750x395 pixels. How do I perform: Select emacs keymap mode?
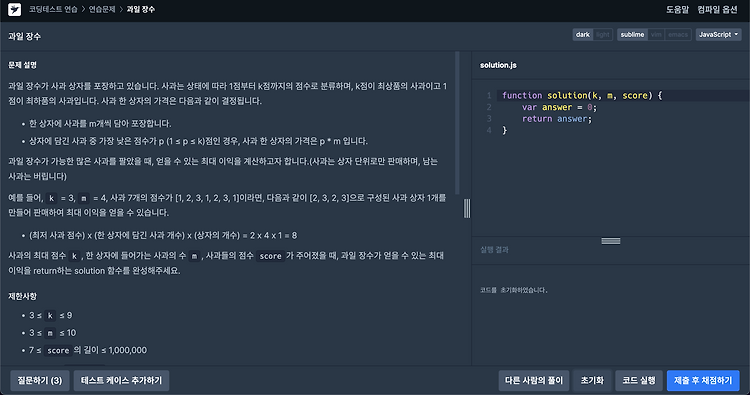(678, 34)
